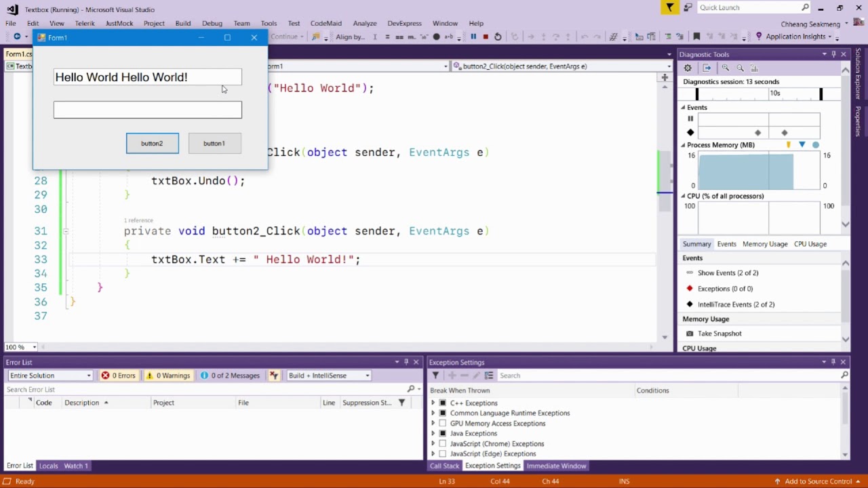
Task: Expand the Java Exceptions tree node
Action: click(x=433, y=433)
